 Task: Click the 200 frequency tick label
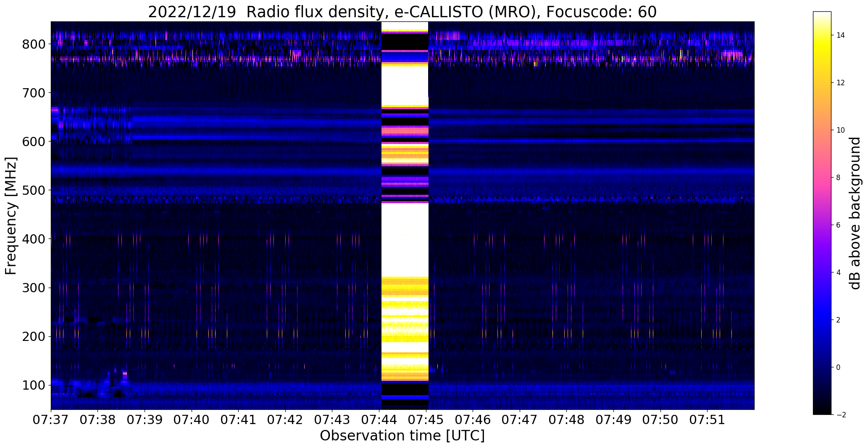(34, 336)
